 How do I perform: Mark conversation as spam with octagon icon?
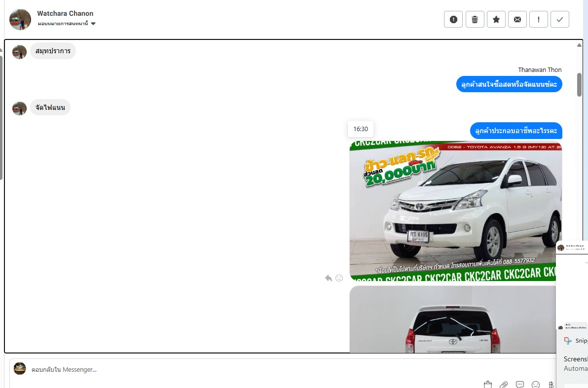(x=453, y=20)
